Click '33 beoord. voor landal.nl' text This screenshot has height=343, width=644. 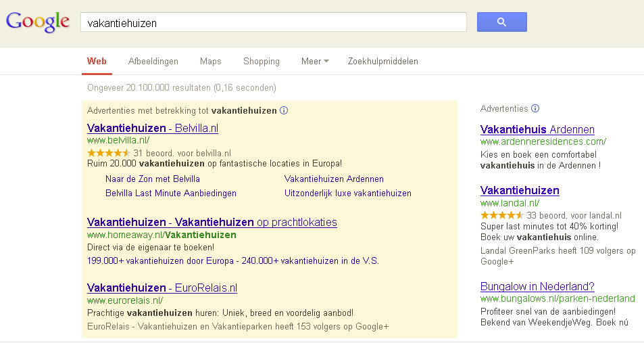[x=574, y=216]
